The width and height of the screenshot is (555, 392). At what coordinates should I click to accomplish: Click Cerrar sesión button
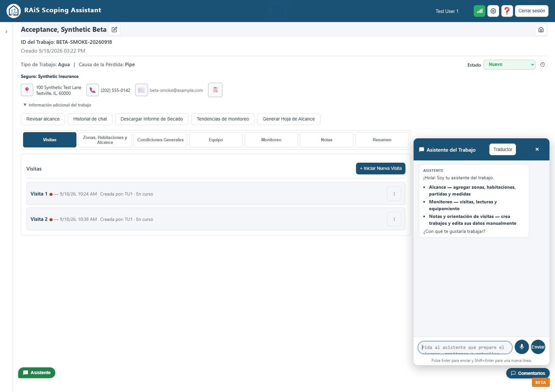531,11
